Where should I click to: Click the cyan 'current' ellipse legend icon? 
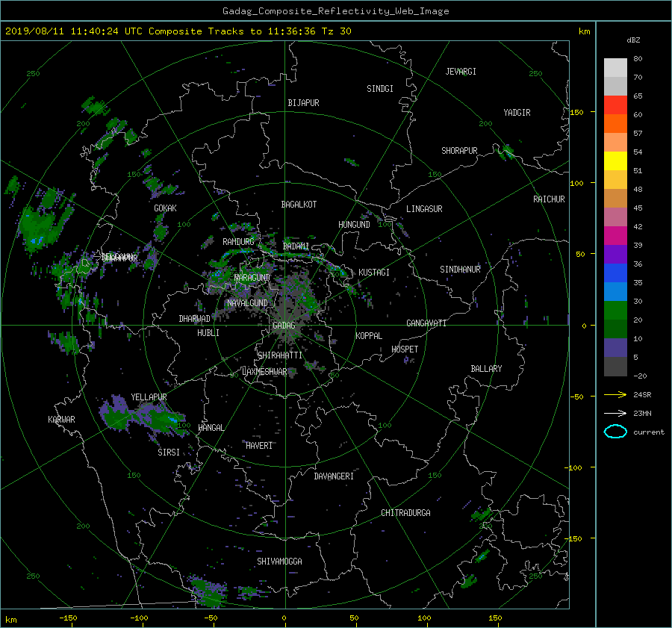pos(615,432)
